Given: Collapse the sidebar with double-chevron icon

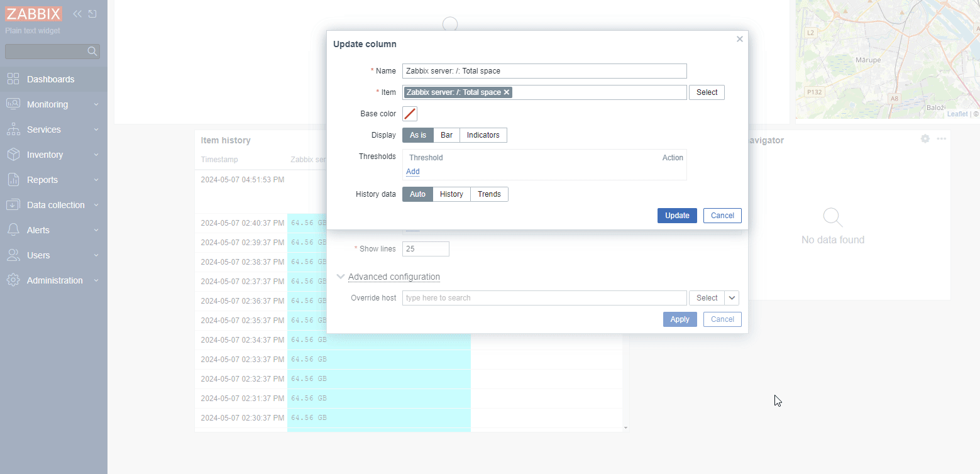Looking at the screenshot, I should point(77,14).
